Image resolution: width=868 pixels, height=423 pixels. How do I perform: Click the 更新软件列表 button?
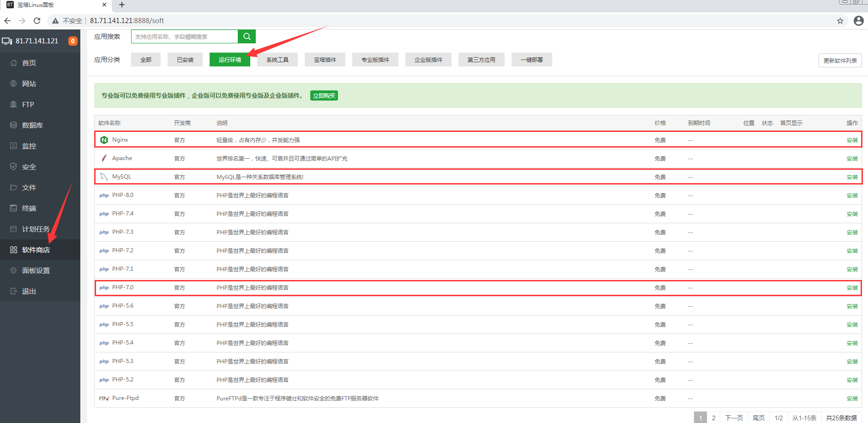(840, 60)
